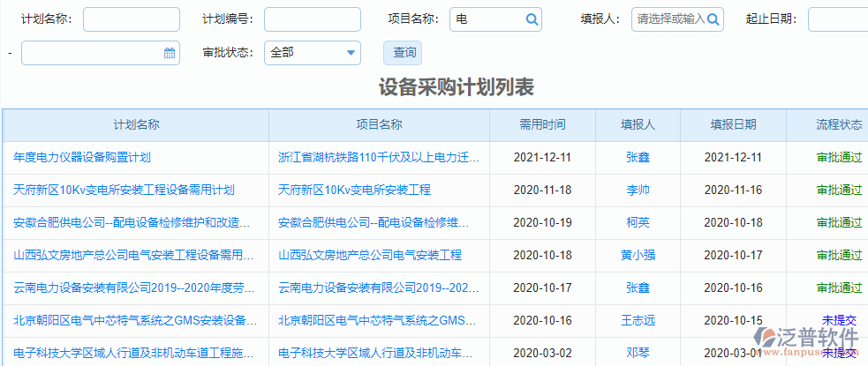Screen dimensions: 868x366
Task: Click the 填报人 column header
Action: coord(638,124)
